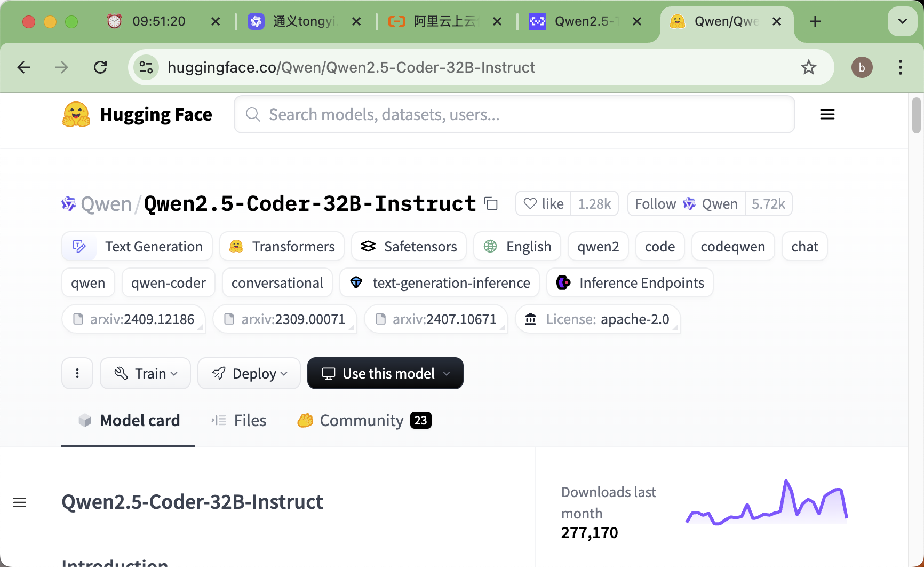Open the model card table of contents icon
Viewport: 924px width, 567px height.
click(20, 502)
